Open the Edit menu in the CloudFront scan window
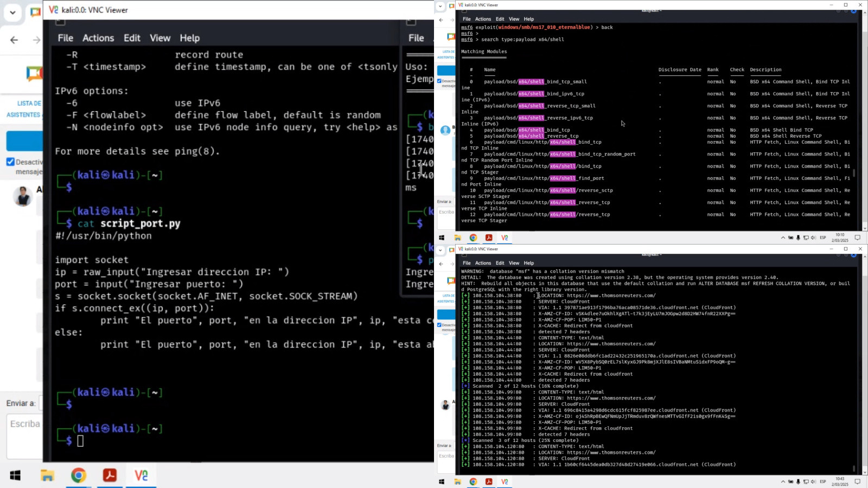The height and width of the screenshot is (488, 868). 500,263
